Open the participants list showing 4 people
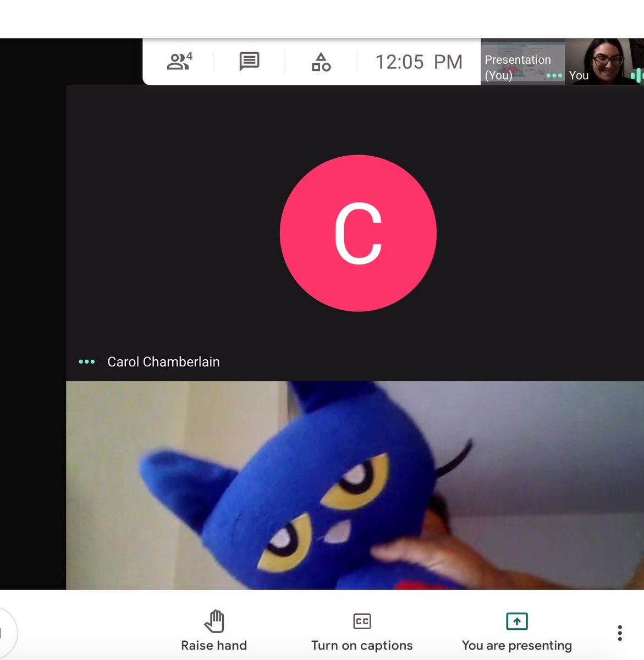Image resolution: width=644 pixels, height=660 pixels. point(179,61)
